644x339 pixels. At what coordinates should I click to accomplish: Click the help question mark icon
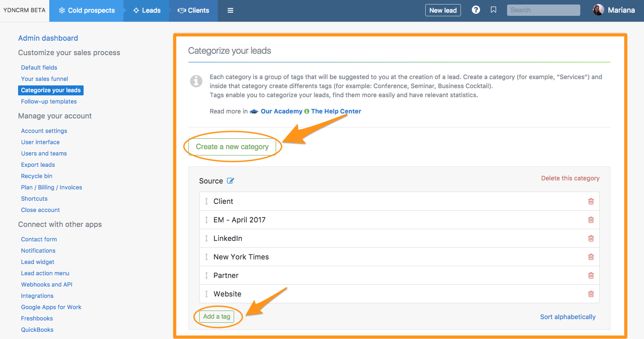point(476,10)
